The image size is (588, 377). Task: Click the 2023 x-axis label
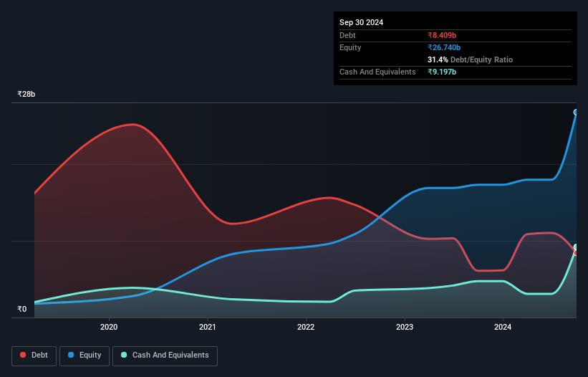pos(405,327)
